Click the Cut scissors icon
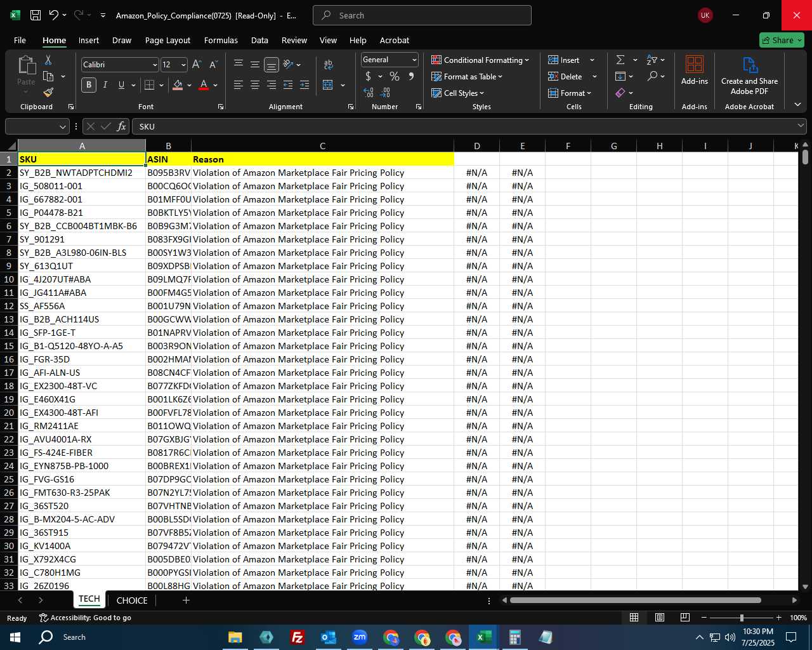812x650 pixels. tap(48, 60)
